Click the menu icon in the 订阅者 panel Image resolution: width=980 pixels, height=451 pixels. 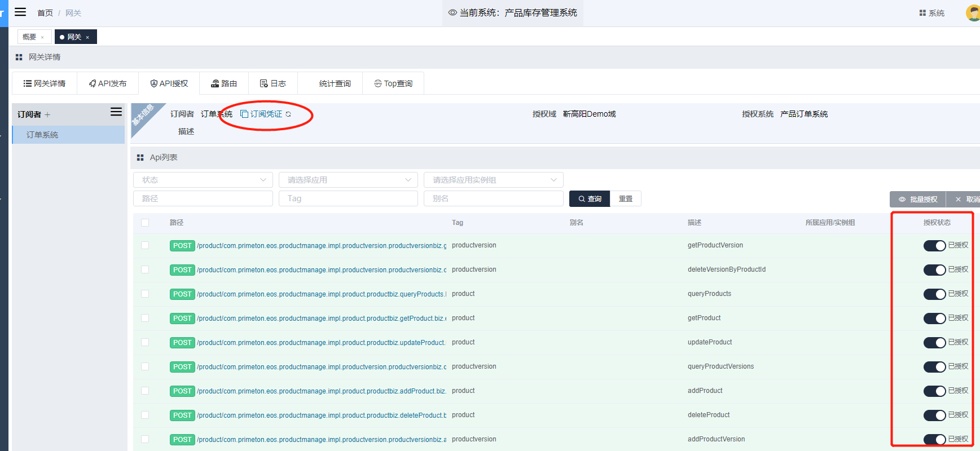coord(116,112)
